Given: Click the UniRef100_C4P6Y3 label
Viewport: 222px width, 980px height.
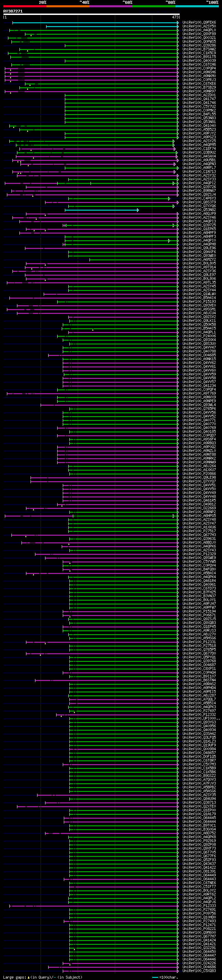Looking at the screenshot, I should coord(199,198).
